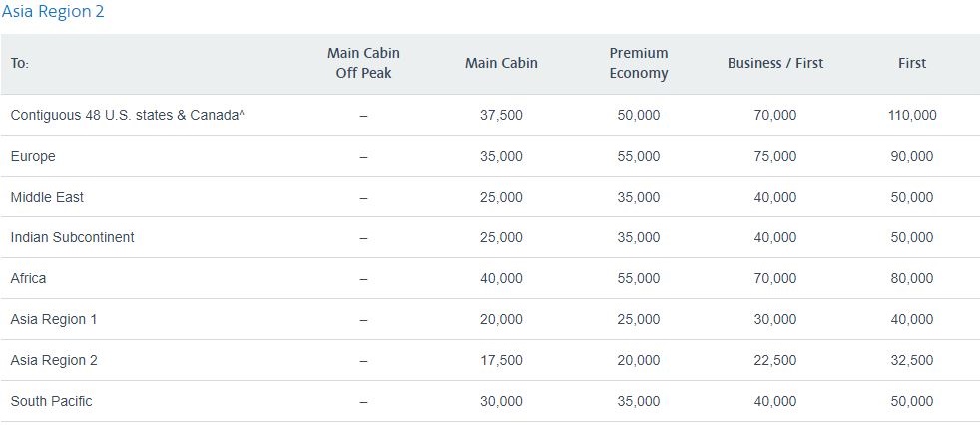Click the Europe row label
This screenshot has width=980, height=425.
click(x=33, y=156)
